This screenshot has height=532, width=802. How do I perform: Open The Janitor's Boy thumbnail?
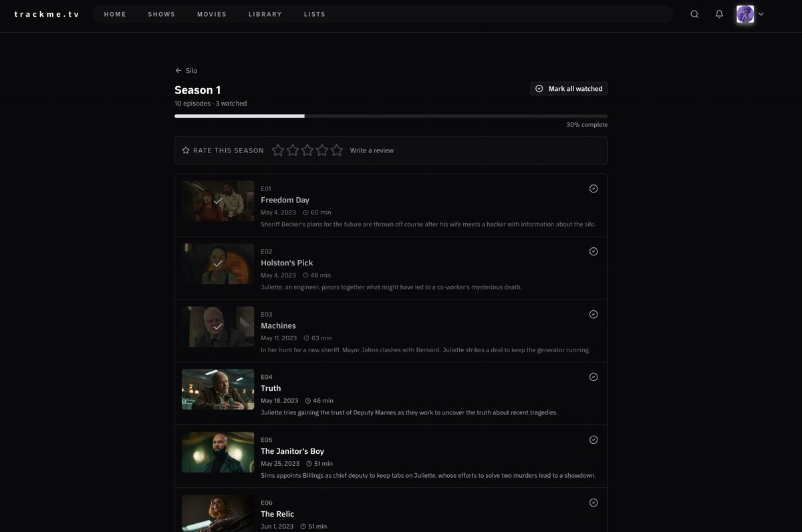[x=218, y=452]
